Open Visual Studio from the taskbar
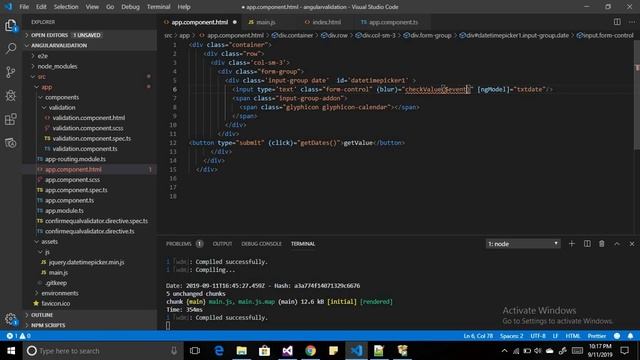Viewport: 640px width, 360px height. coord(287,351)
